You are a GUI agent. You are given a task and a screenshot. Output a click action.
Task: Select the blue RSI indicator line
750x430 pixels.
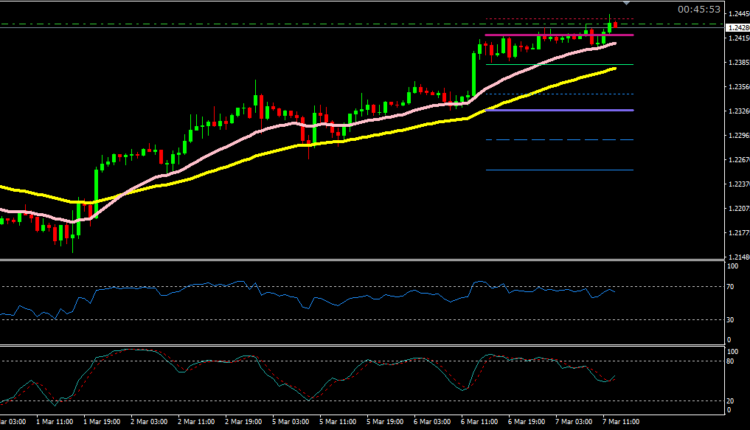click(300, 296)
